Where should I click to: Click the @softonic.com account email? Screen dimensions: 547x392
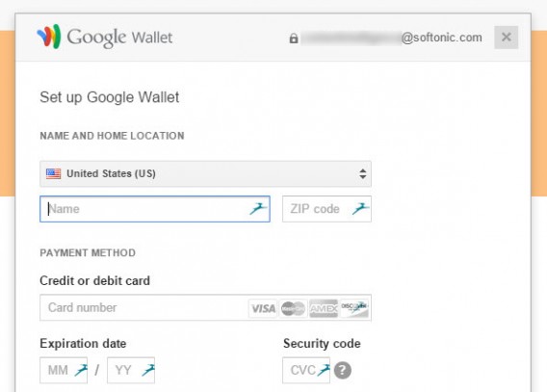tap(442, 38)
